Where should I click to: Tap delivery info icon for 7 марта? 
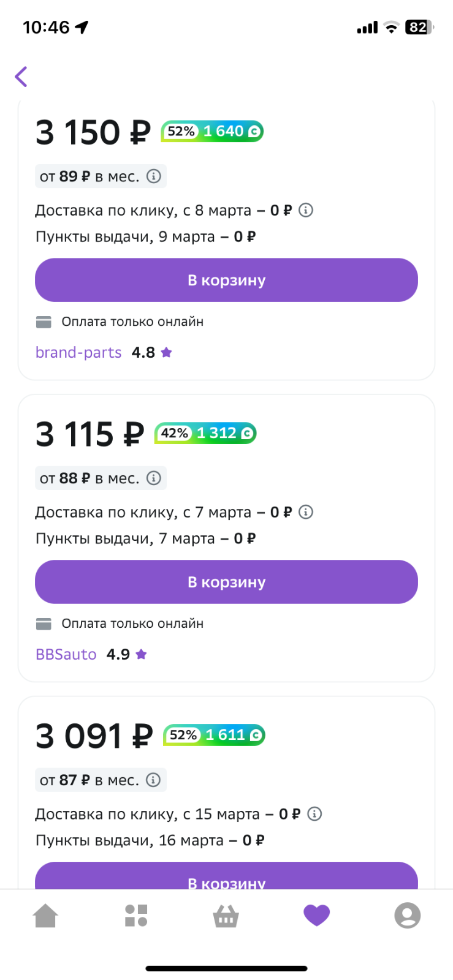pyautogui.click(x=306, y=512)
